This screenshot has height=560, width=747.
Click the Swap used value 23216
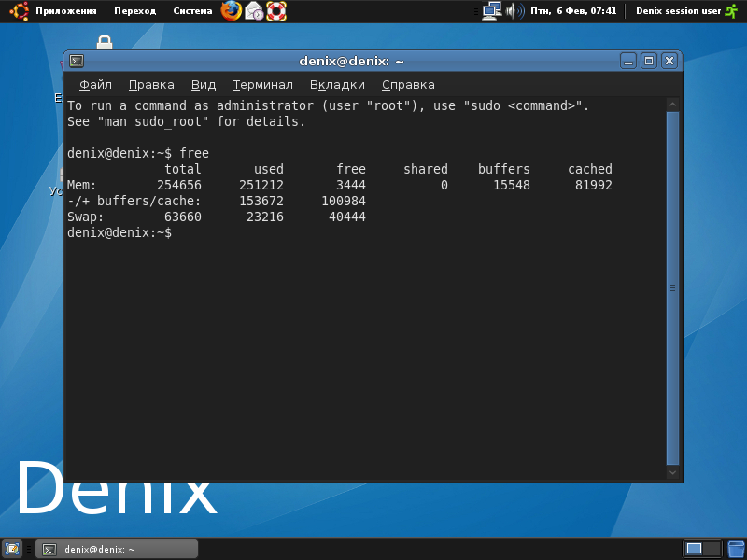point(265,217)
